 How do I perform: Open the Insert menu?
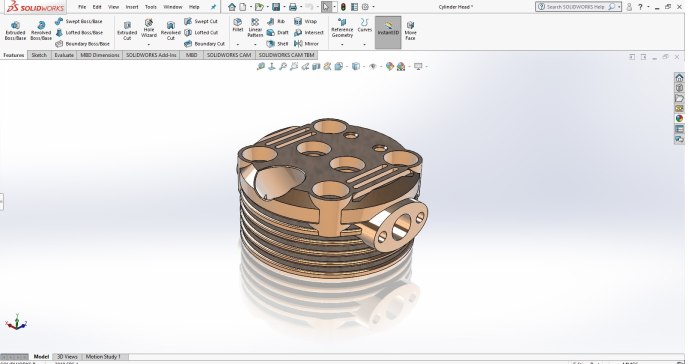coord(132,7)
